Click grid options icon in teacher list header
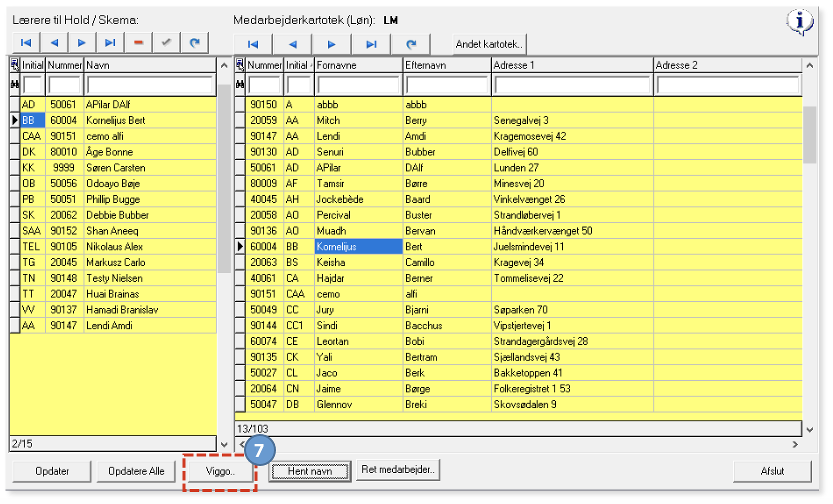 [x=14, y=65]
